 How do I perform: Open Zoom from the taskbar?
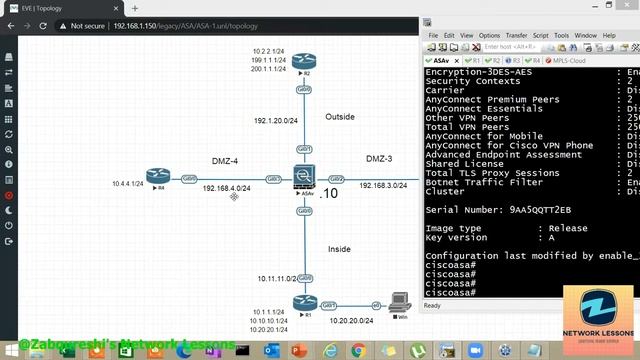click(x=475, y=351)
